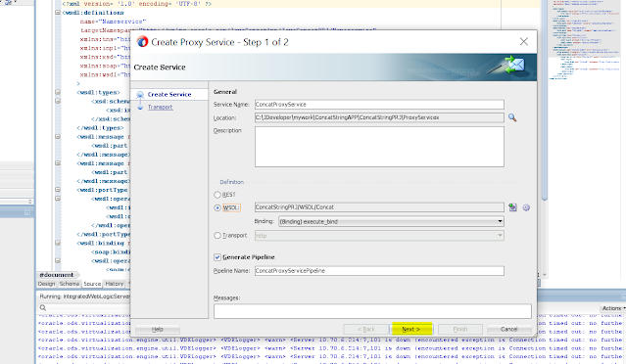Switch to the Source editor tab
Screen dimensions: 626x364
tap(92, 284)
